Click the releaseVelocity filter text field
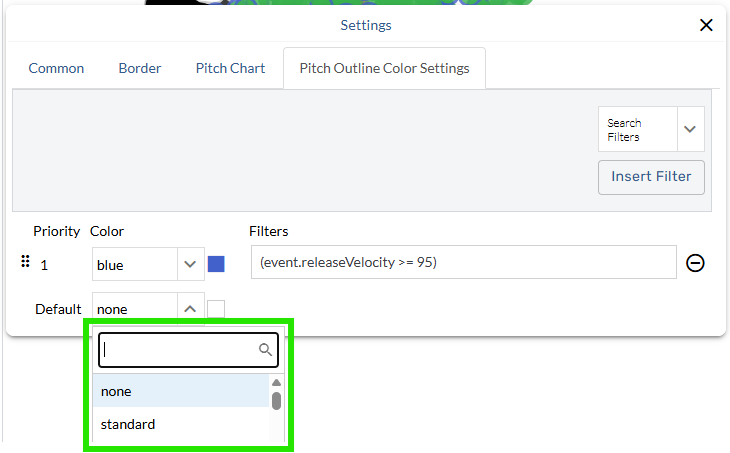This screenshot has height=453, width=730. [464, 263]
